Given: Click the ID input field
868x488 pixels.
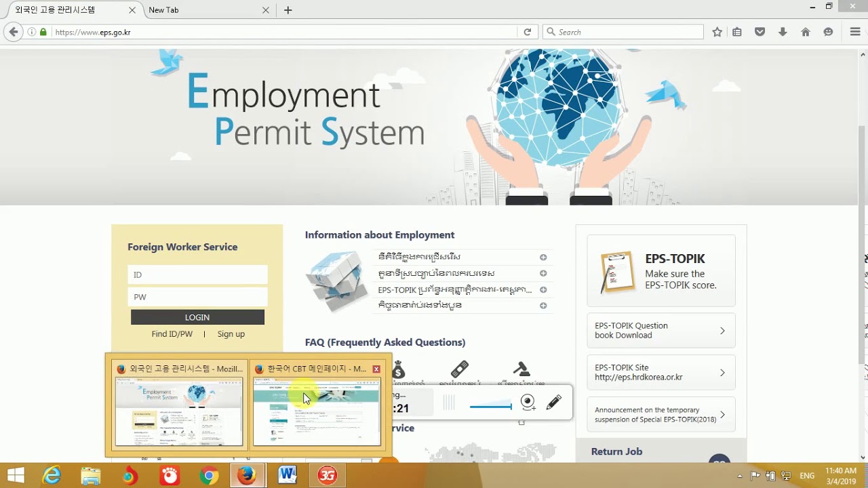Looking at the screenshot, I should coord(197,274).
